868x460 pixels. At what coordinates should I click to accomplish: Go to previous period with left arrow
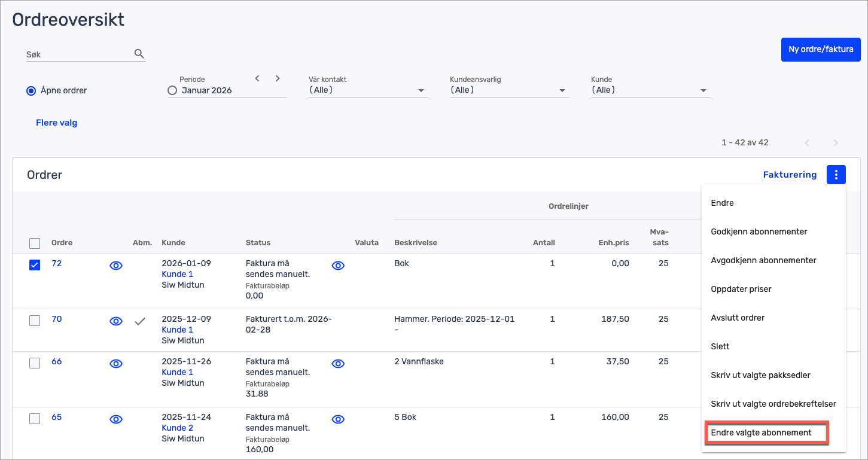pos(257,78)
